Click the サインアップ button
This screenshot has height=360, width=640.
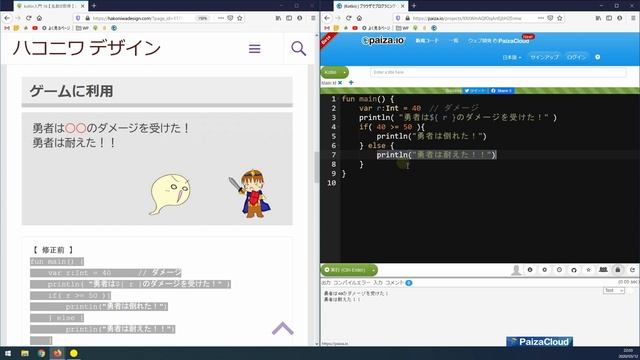(544, 57)
